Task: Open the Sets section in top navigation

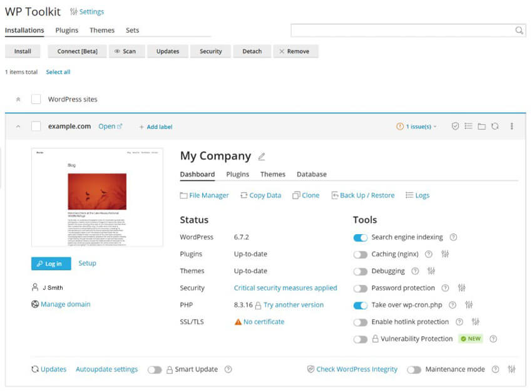Action: pos(133,30)
